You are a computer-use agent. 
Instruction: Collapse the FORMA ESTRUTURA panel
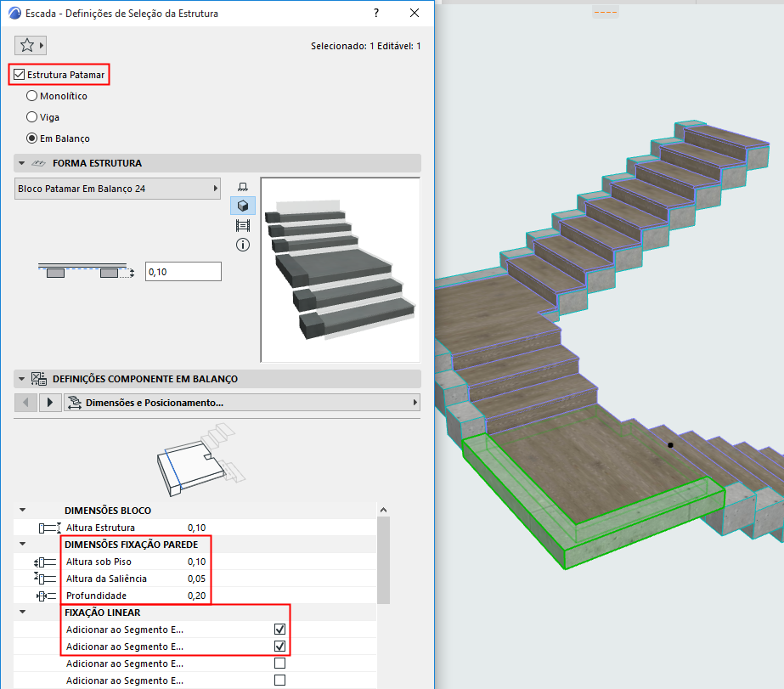[x=20, y=163]
